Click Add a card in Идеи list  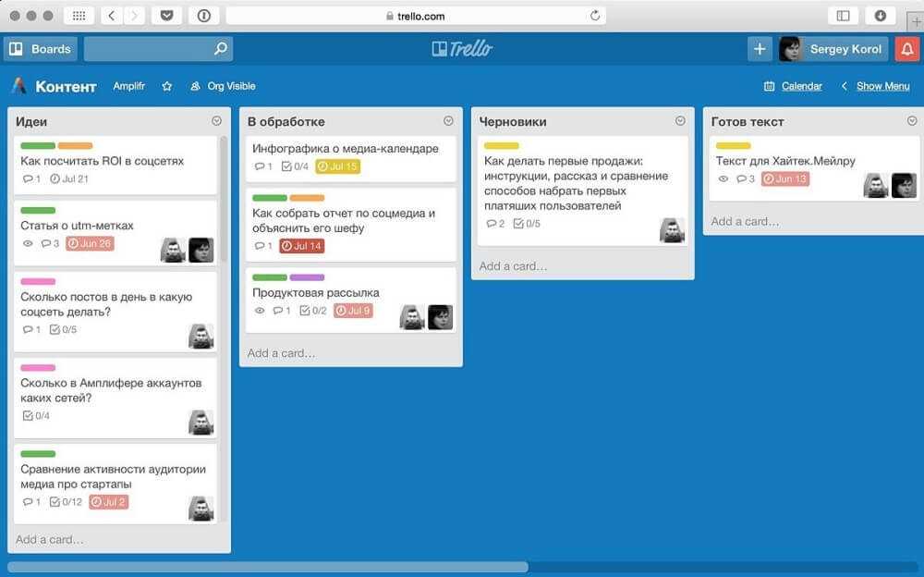(x=50, y=539)
